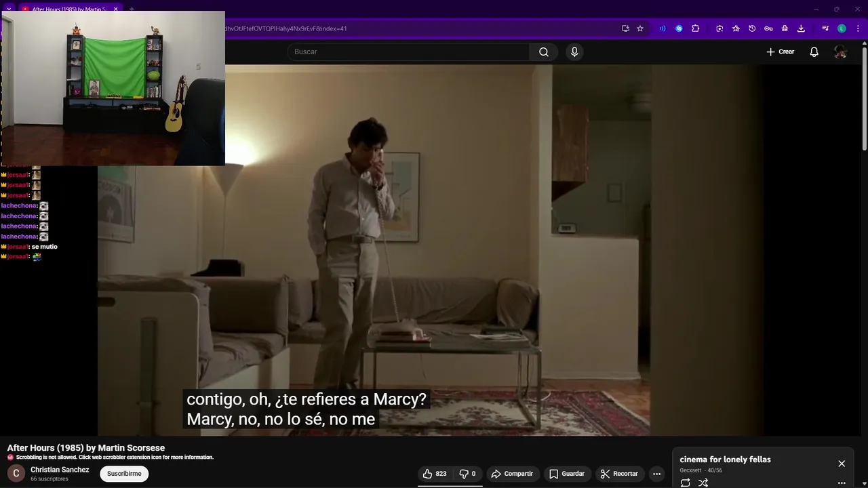Screen dimensions: 868x488
Task: Open the Extensions puzzle-piece menu
Action: (x=695, y=28)
